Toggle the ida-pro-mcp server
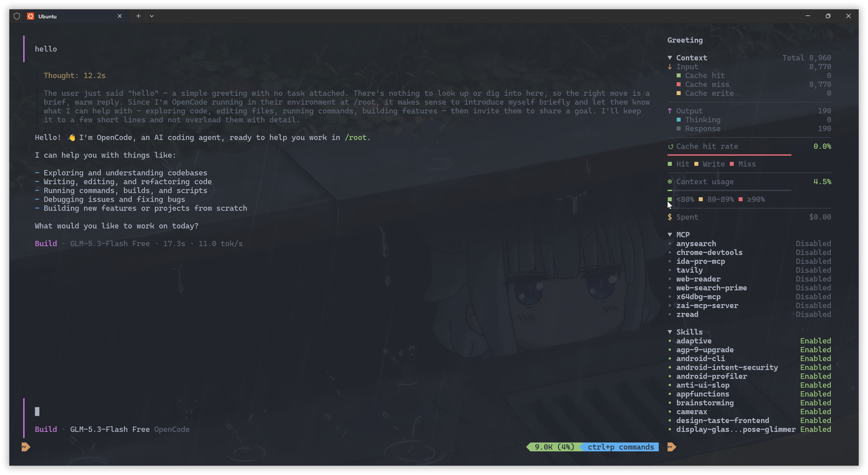The height and width of the screenshot is (475, 868). tap(749, 261)
